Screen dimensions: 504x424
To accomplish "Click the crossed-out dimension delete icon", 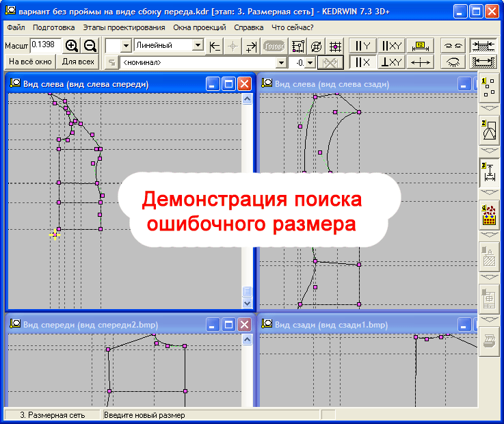I will [330, 62].
